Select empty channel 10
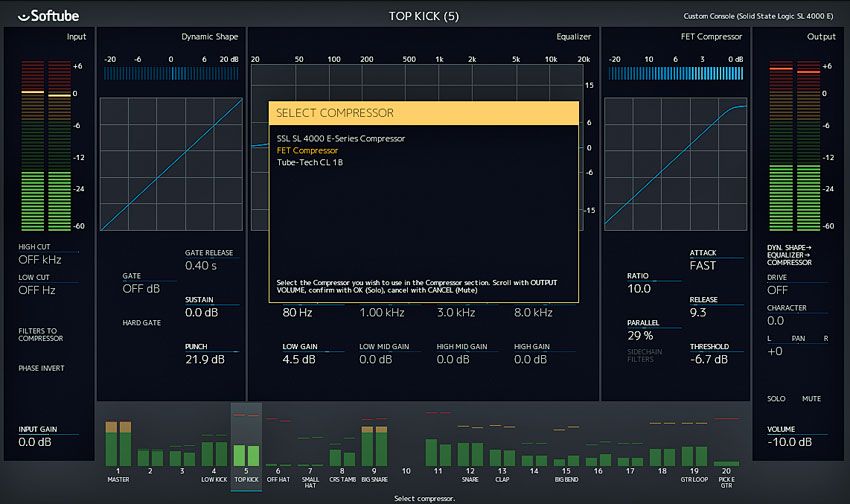The height and width of the screenshot is (504, 850). (406, 471)
